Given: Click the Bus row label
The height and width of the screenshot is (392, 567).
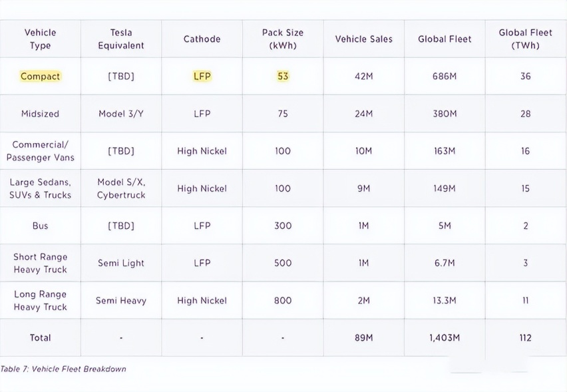Looking at the screenshot, I should 40,226.
